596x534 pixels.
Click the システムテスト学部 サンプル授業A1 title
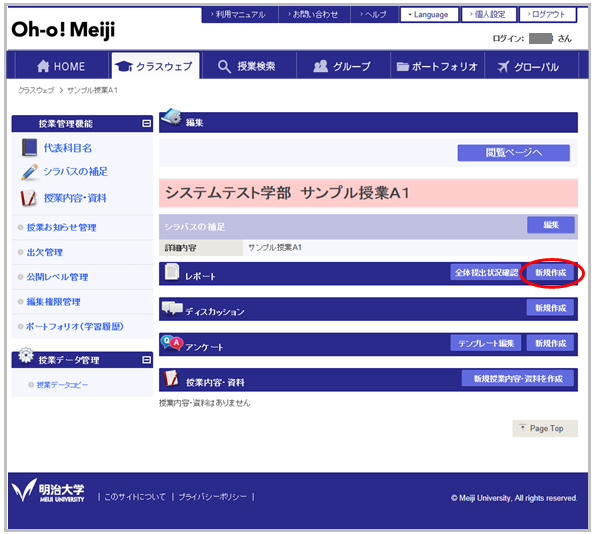(x=287, y=193)
